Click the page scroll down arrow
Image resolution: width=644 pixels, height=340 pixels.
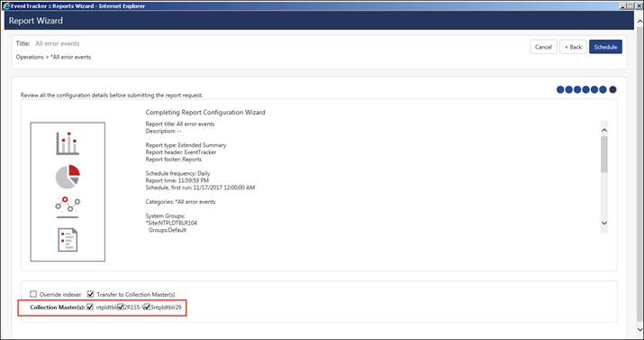(x=640, y=329)
